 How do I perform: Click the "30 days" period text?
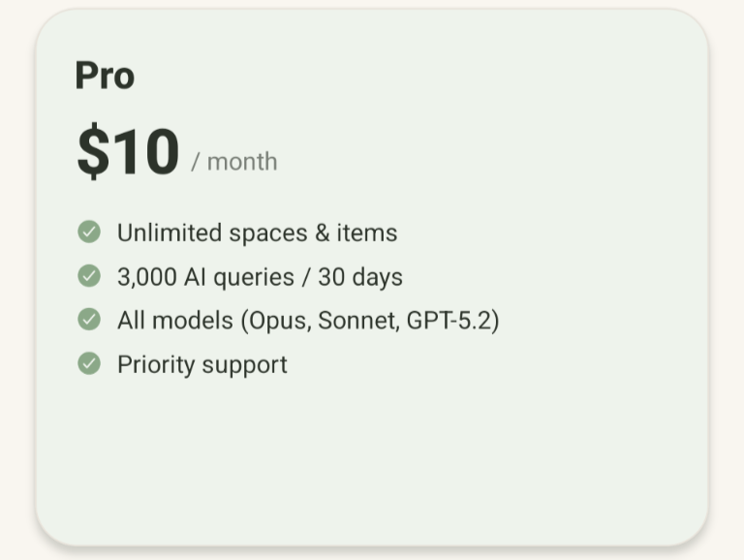point(359,277)
